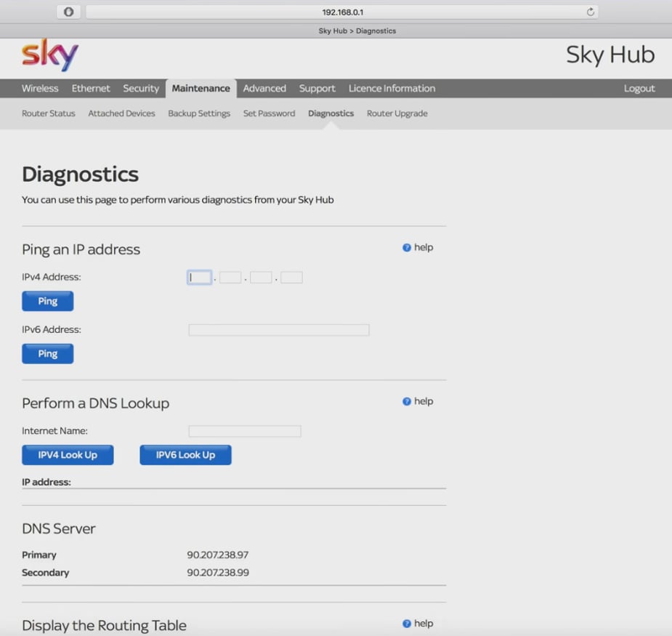Click the third IPv4 address octet field

pyautogui.click(x=261, y=278)
